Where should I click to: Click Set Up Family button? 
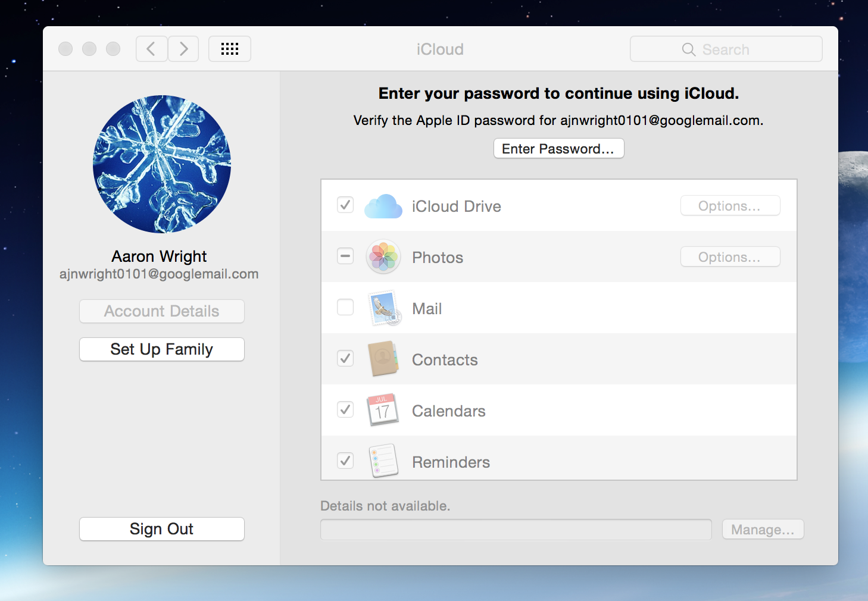(x=162, y=349)
